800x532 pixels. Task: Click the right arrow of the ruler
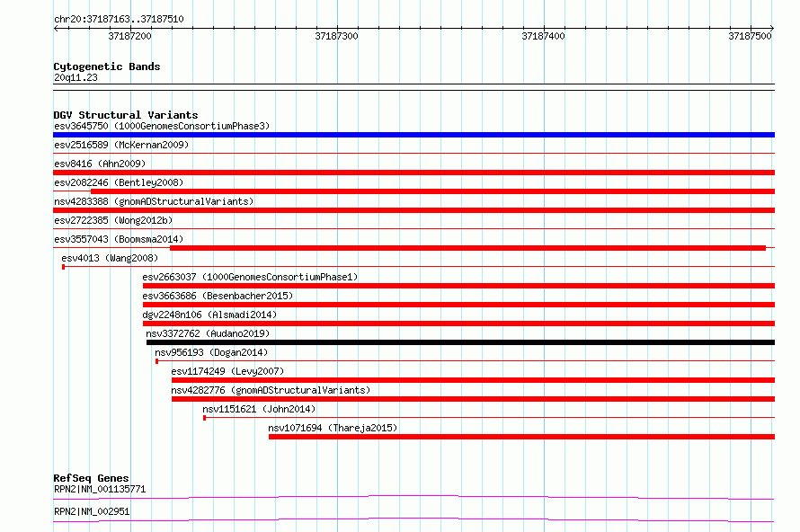point(772,29)
